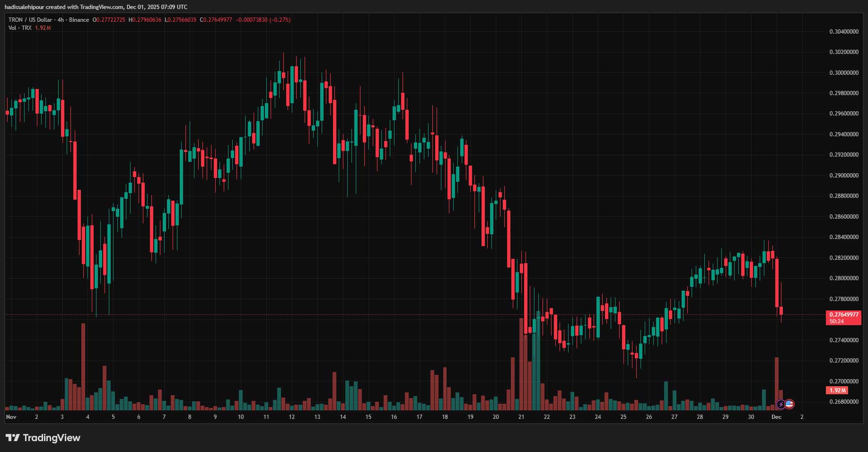Click the -0.27% change value in legend
Viewport: 868px width, 452px height.
click(x=280, y=20)
